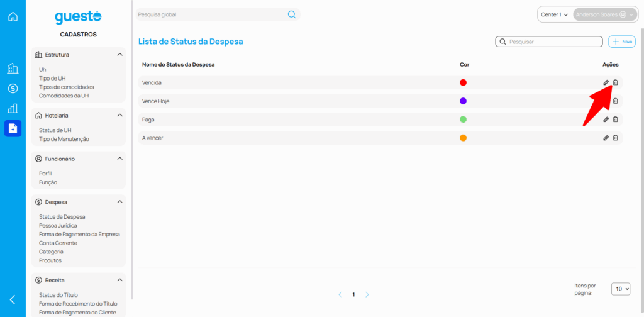Open the bar chart reports sidebar icon
The width and height of the screenshot is (644, 317).
13,108
